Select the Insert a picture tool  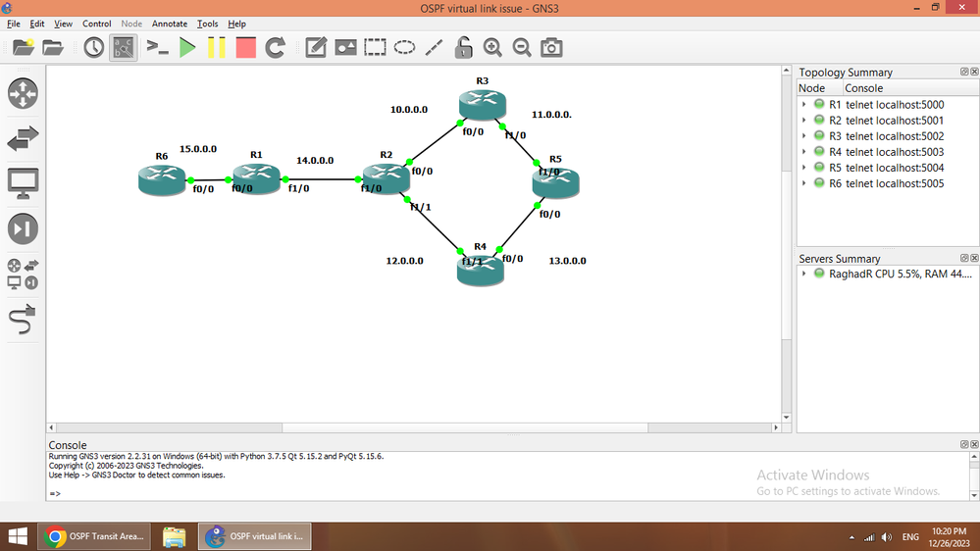click(x=345, y=47)
